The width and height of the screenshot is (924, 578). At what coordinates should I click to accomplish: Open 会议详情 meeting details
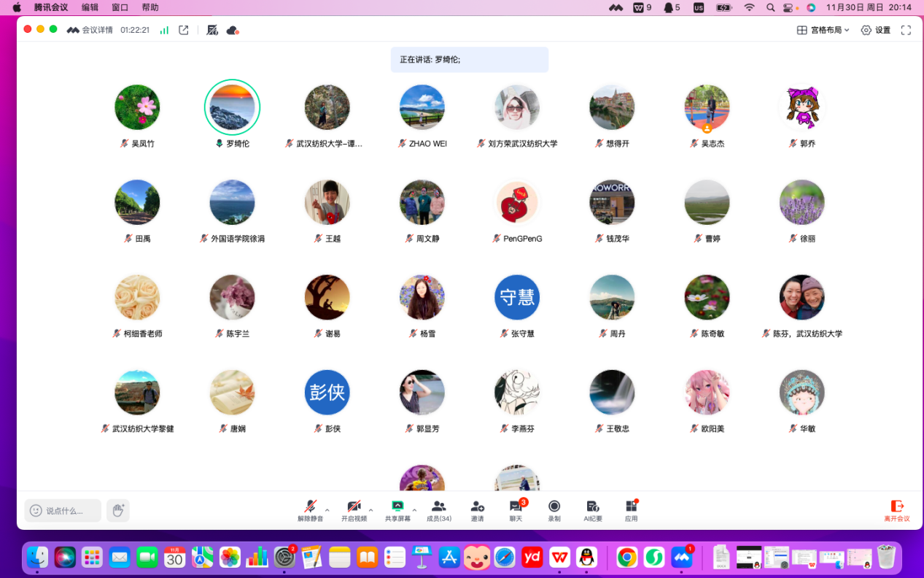click(x=90, y=30)
